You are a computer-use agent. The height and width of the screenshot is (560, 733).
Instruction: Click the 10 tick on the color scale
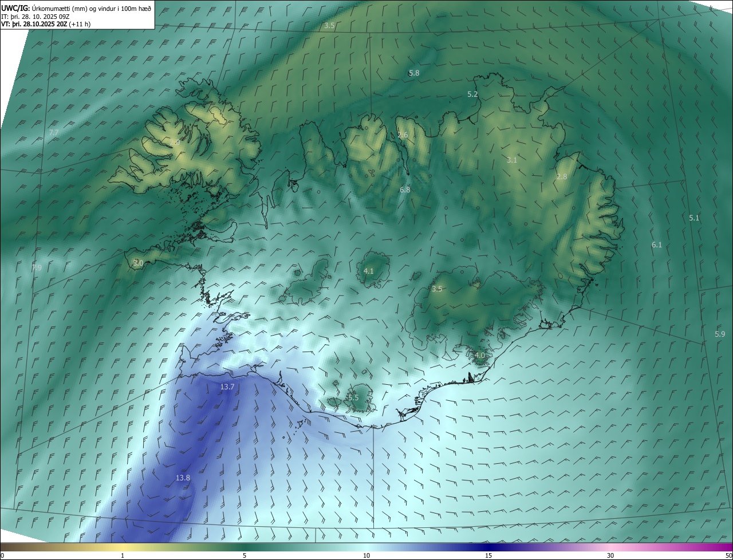pos(366,555)
